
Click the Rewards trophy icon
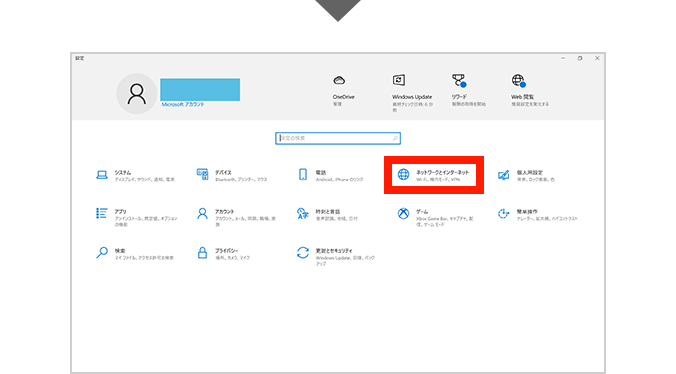click(459, 80)
